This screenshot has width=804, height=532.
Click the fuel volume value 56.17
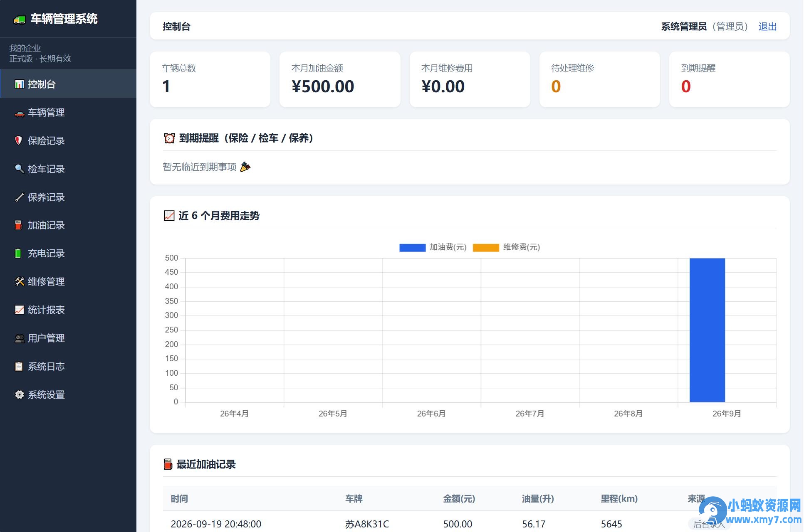pos(534,524)
